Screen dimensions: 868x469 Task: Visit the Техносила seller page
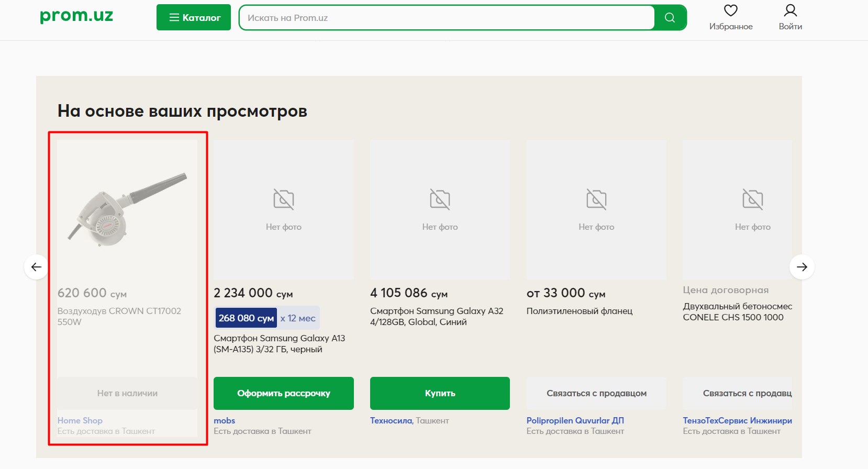391,420
